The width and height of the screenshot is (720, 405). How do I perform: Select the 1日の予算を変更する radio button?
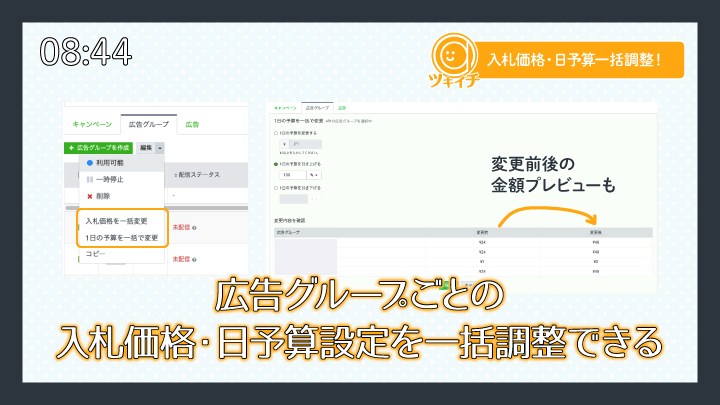[276, 133]
